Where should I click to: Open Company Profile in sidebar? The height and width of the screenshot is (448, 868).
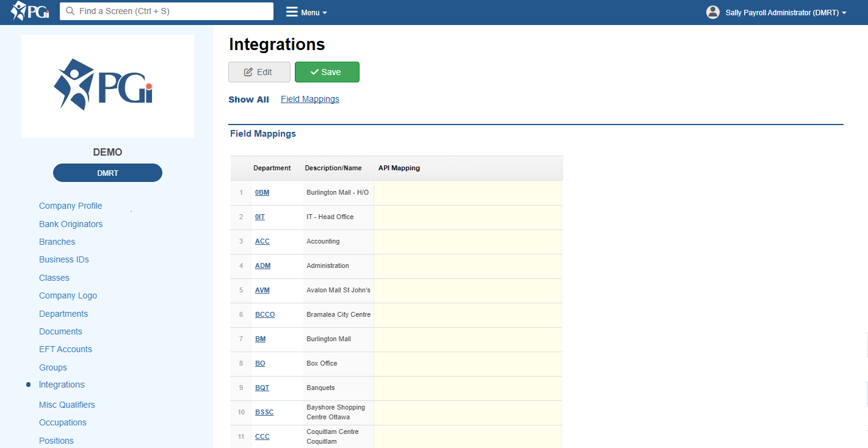click(71, 206)
